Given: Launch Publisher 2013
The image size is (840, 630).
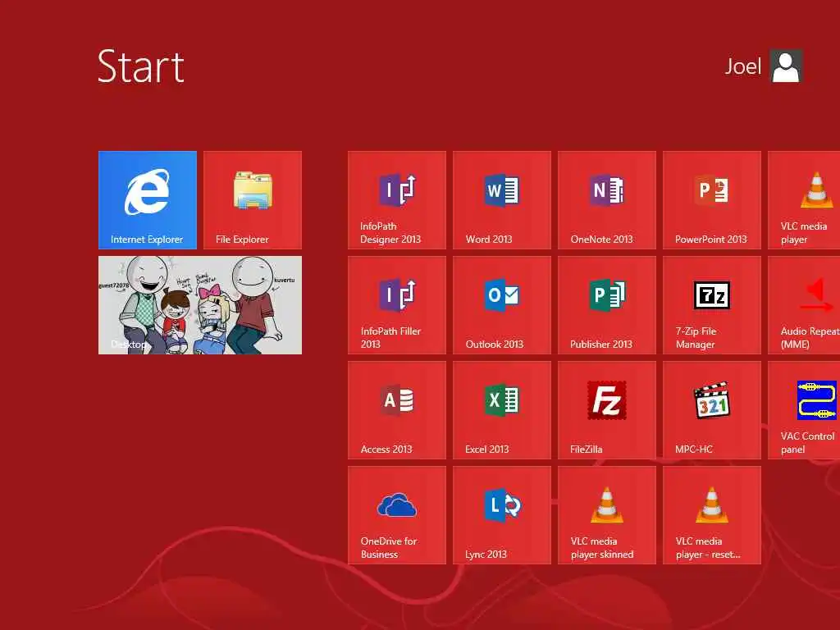Looking at the screenshot, I should pyautogui.click(x=606, y=305).
